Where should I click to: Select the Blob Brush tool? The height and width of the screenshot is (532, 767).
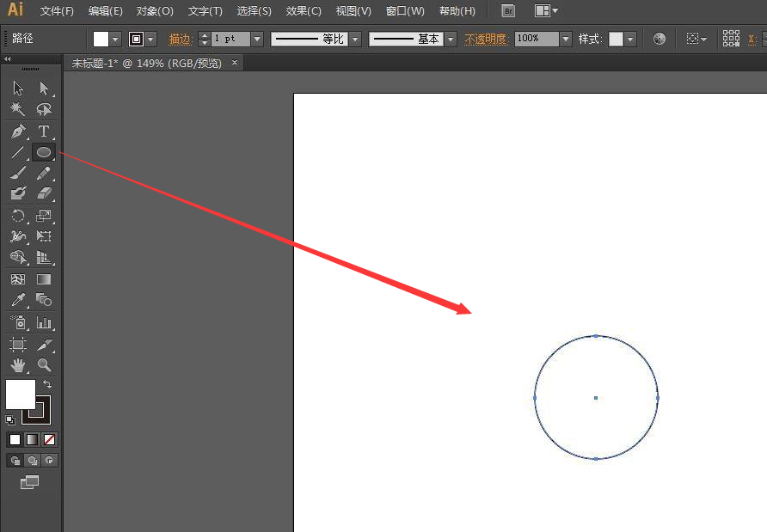point(18,193)
